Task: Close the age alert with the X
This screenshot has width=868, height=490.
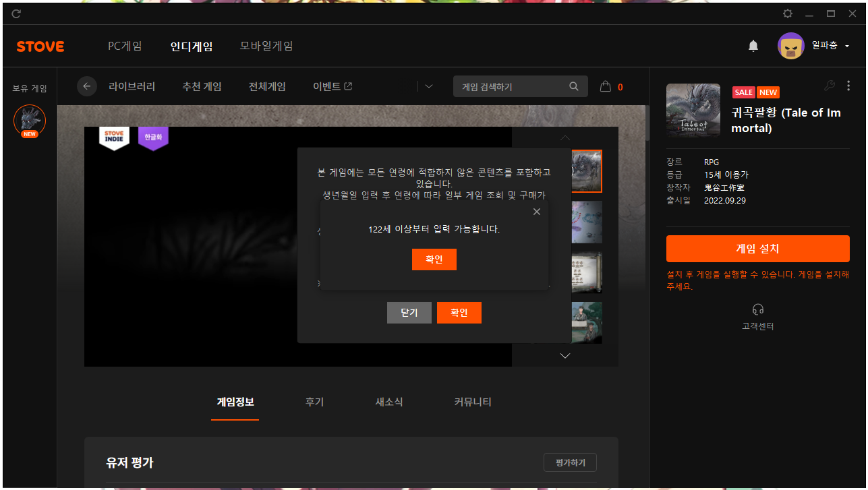Action: (x=536, y=212)
